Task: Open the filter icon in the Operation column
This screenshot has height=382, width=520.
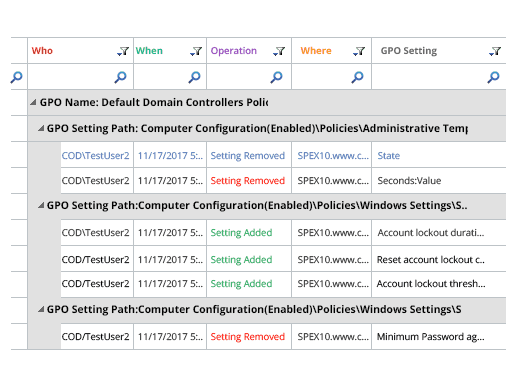Action: tap(279, 51)
